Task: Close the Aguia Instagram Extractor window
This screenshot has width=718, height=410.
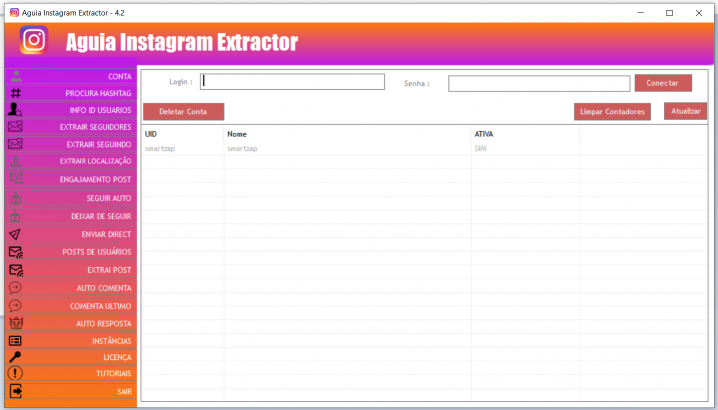Action: 699,13
